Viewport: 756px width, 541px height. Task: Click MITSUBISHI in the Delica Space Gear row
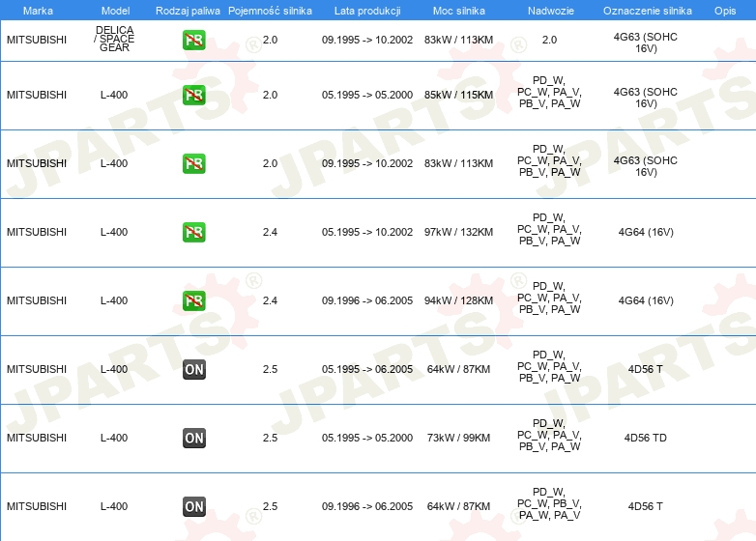(x=37, y=40)
